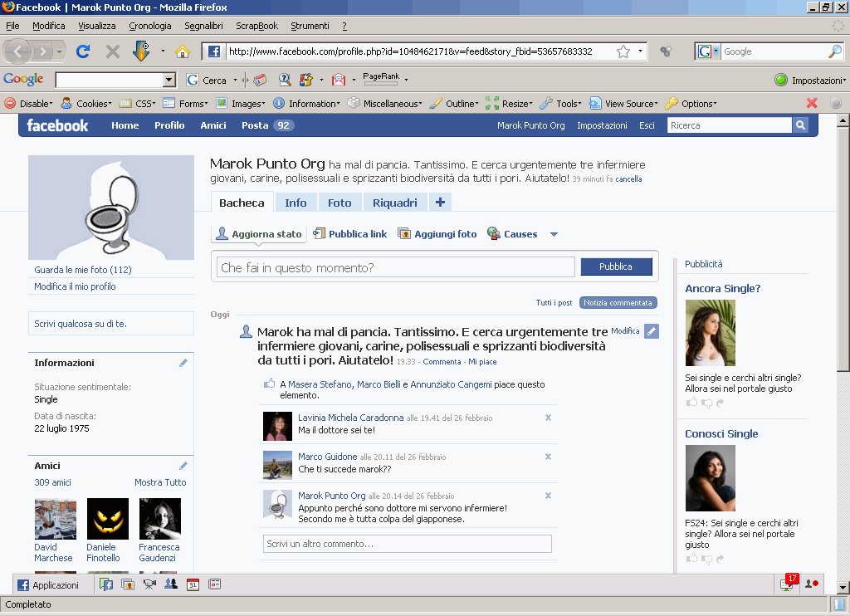This screenshot has width=850, height=616.
Task: Open the Miscellaneous dropdown menu
Action: 385,104
